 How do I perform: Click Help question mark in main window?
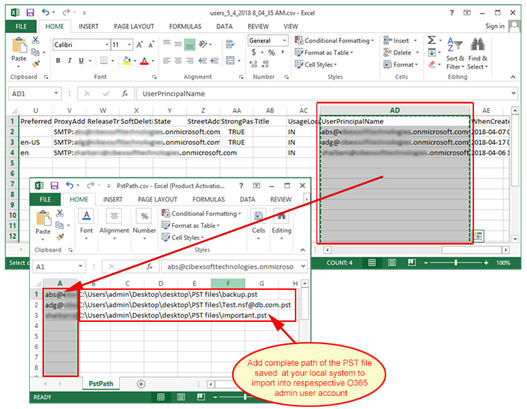(x=452, y=13)
